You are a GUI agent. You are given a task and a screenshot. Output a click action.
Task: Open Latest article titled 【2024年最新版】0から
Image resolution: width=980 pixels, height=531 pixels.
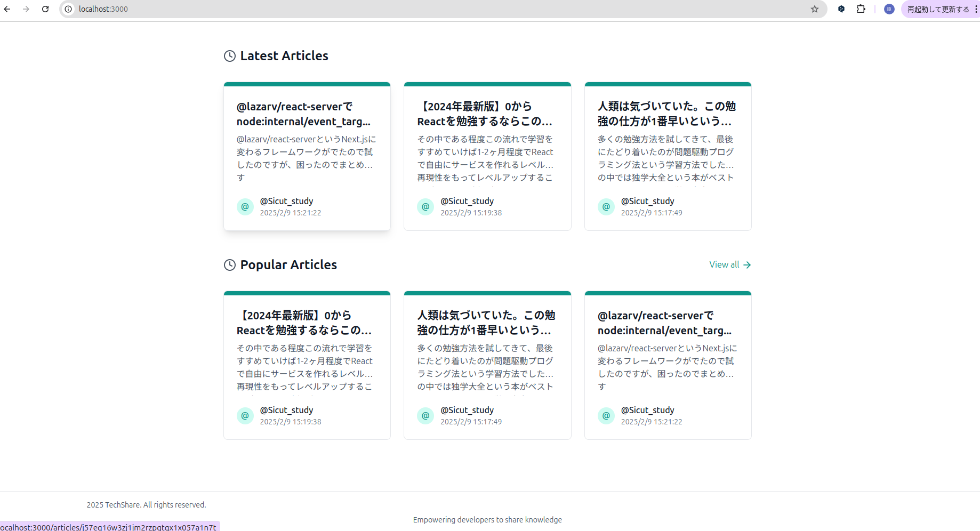click(x=485, y=114)
